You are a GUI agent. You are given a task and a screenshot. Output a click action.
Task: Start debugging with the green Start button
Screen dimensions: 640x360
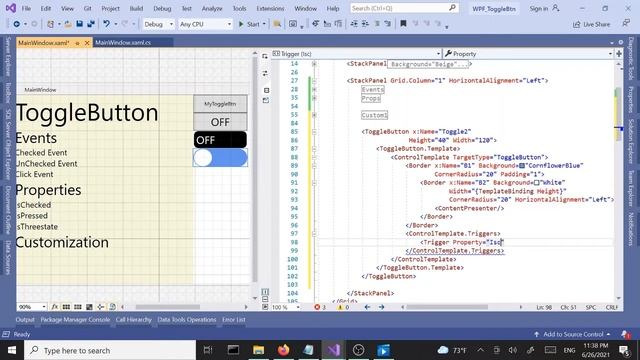click(x=249, y=24)
